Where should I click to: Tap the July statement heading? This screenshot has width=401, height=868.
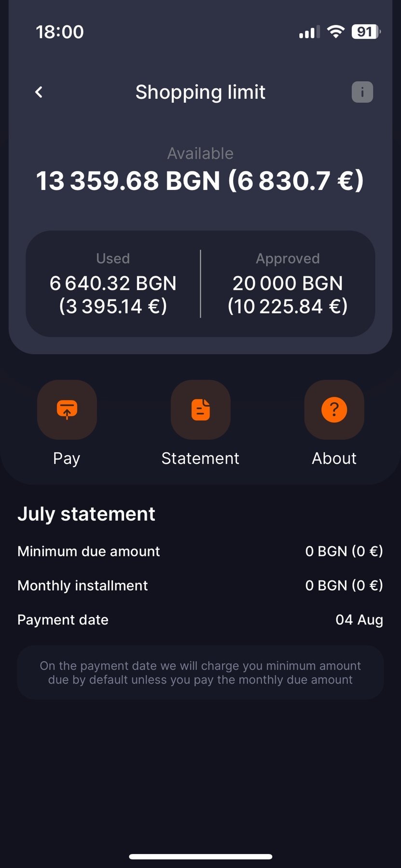[86, 514]
